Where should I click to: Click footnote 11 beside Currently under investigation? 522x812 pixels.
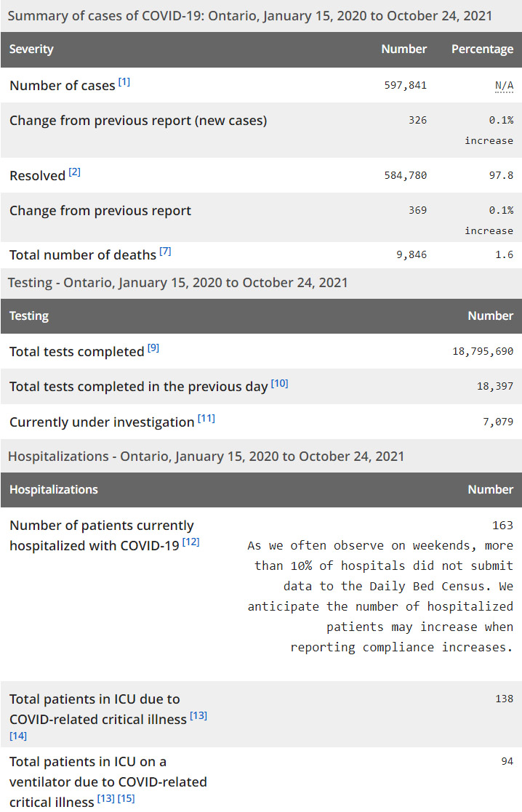coord(206,419)
